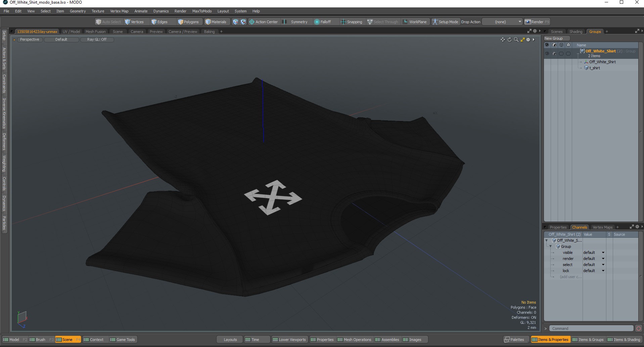Open the Geometry menu

tap(78, 11)
